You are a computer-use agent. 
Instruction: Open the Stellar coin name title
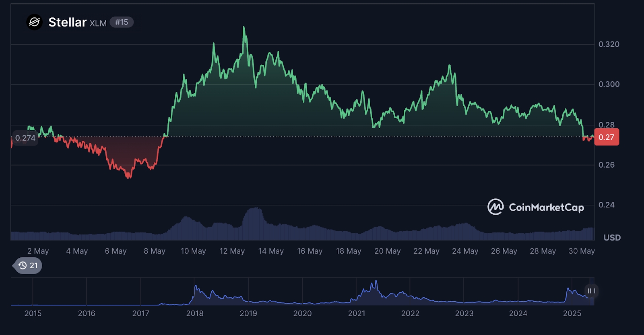(x=67, y=22)
